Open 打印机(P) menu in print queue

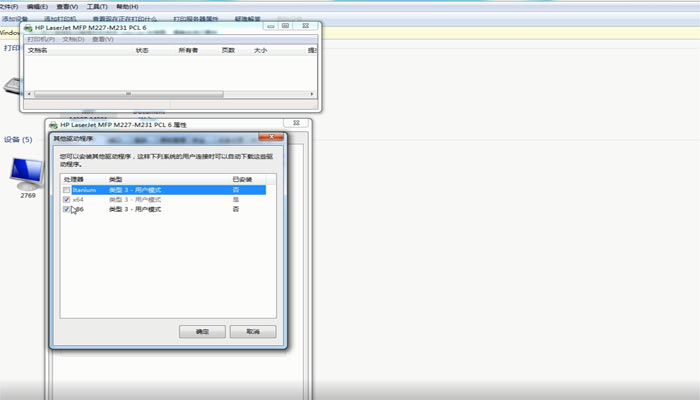(x=41, y=39)
